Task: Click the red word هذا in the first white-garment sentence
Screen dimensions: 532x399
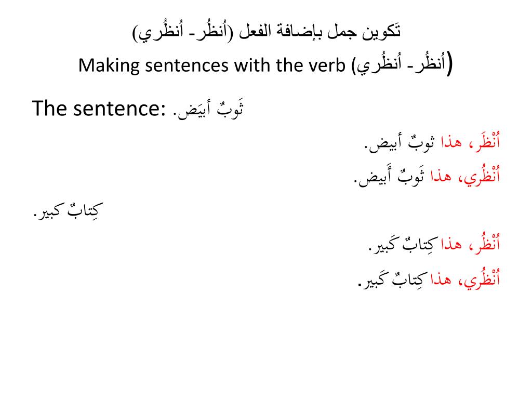Action: pyautogui.click(x=451, y=142)
